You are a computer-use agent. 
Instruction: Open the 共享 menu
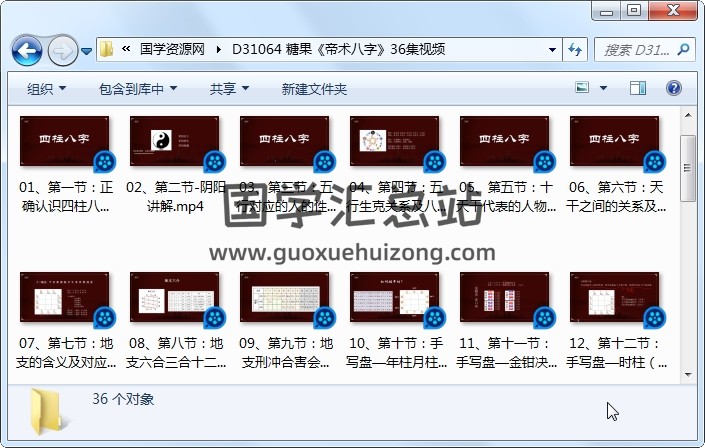coord(229,89)
